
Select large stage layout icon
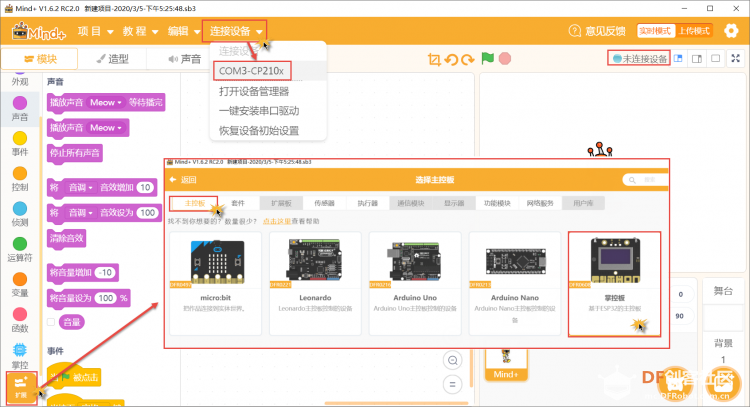[x=697, y=58]
